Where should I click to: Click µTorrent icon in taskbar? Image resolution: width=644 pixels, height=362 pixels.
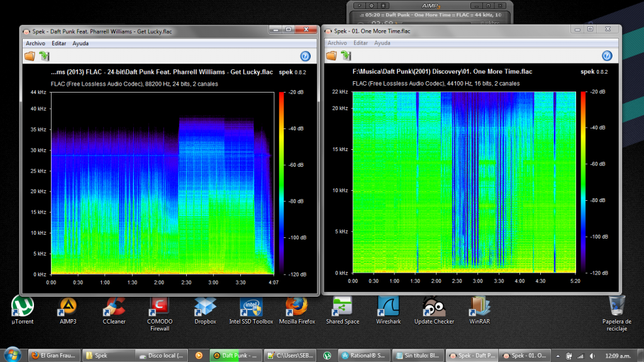coord(327,356)
